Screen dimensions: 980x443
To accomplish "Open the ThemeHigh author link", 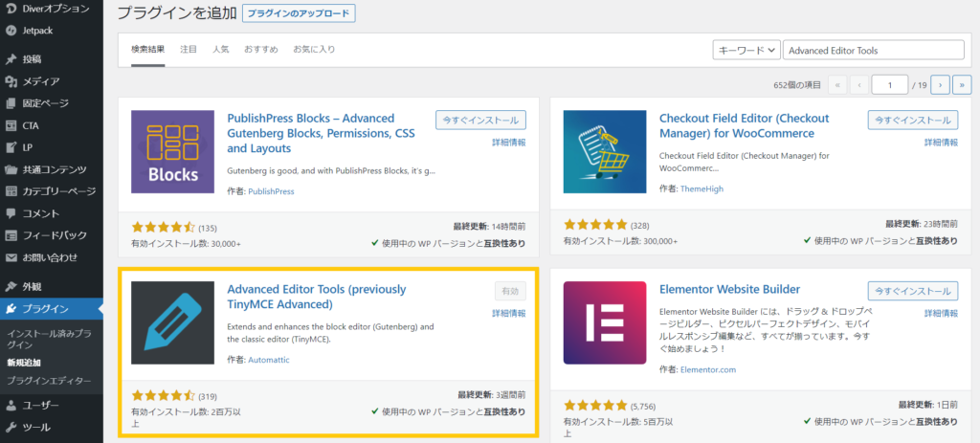I will [702, 188].
